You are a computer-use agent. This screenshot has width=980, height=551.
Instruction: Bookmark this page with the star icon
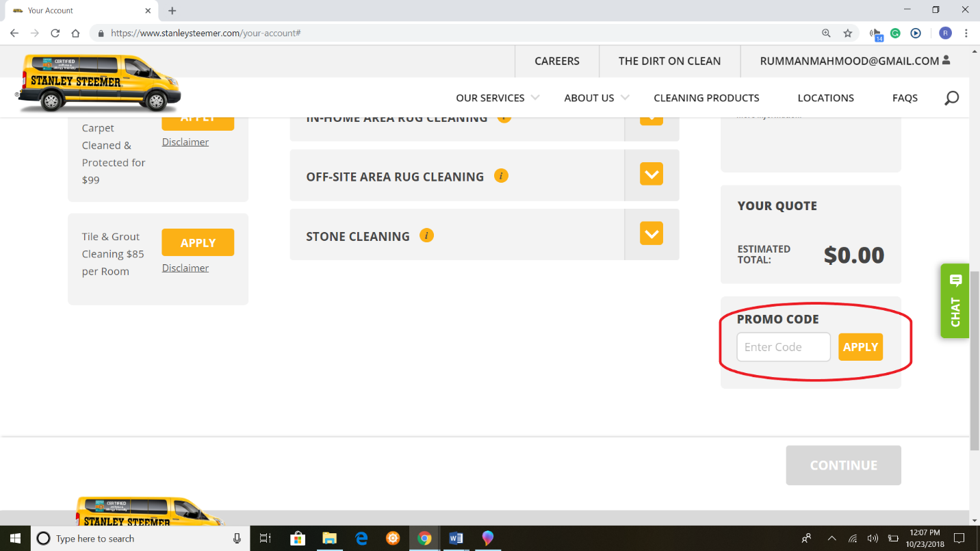(848, 33)
